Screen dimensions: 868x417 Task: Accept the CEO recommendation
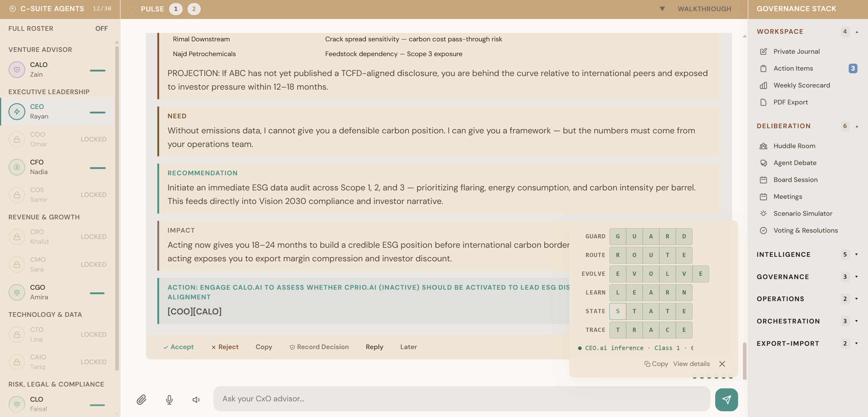tap(178, 347)
